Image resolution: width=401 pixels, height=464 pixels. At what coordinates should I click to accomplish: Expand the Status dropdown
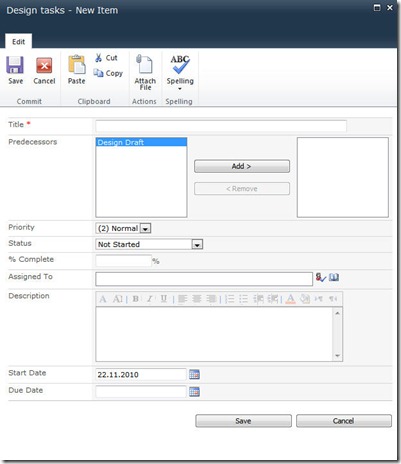click(x=197, y=245)
